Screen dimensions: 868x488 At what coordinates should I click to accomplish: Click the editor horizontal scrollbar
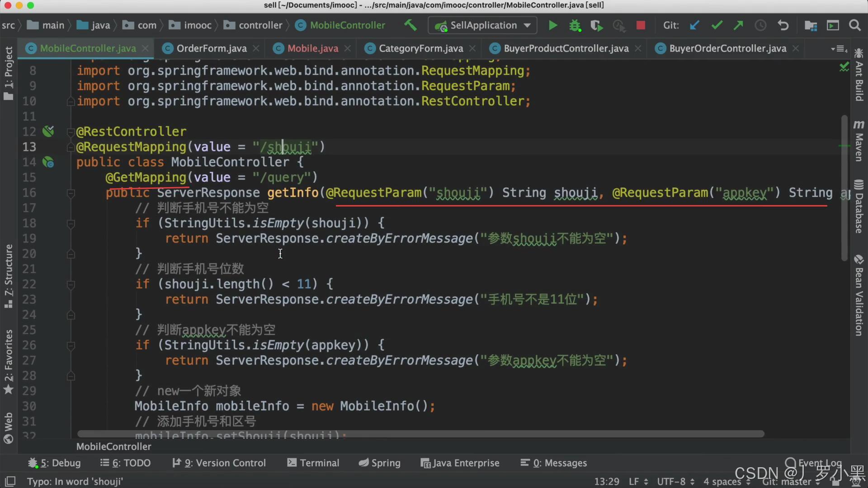pyautogui.click(x=420, y=434)
